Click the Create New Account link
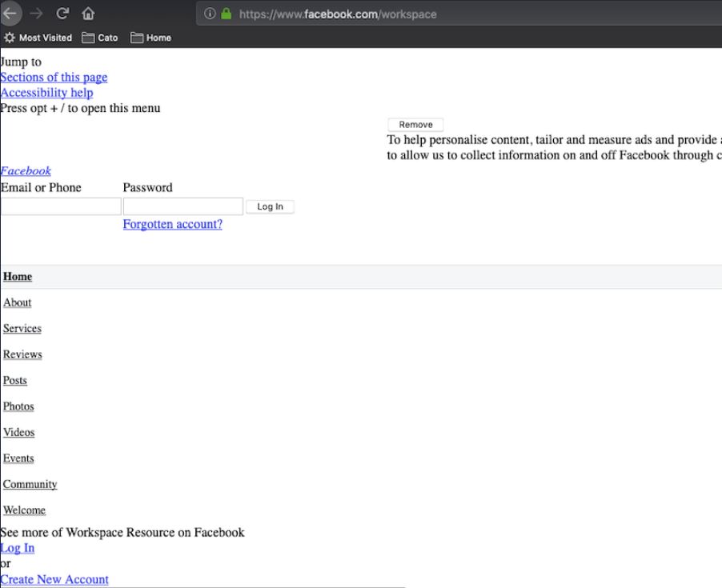The width and height of the screenshot is (722, 588). pyautogui.click(x=54, y=579)
